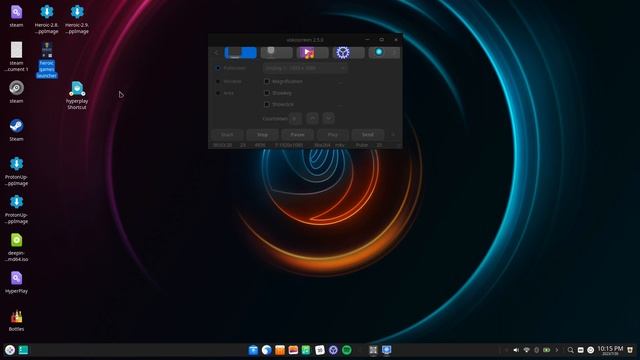This screenshot has height=360, width=640.
Task: Open the music app dock icon
Action: (x=306, y=350)
